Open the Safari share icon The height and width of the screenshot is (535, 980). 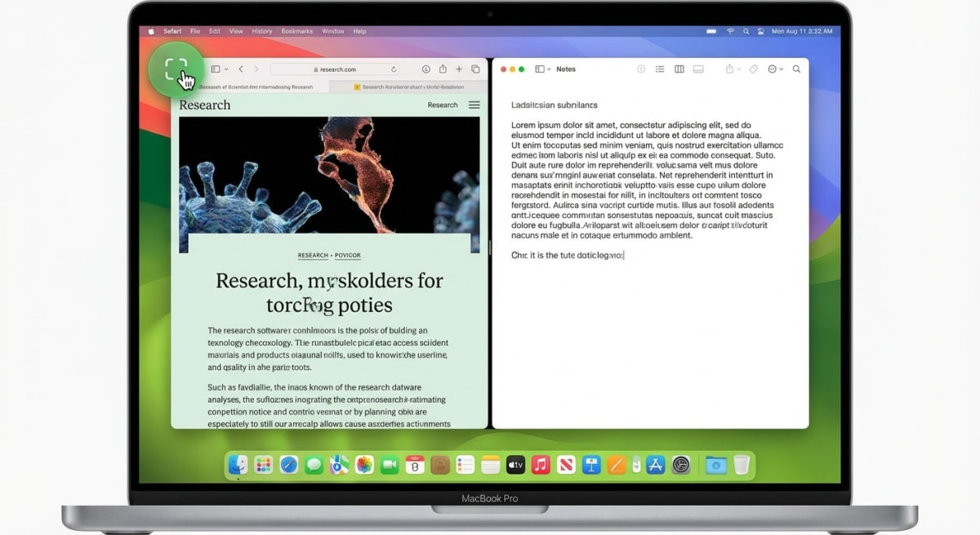point(443,69)
